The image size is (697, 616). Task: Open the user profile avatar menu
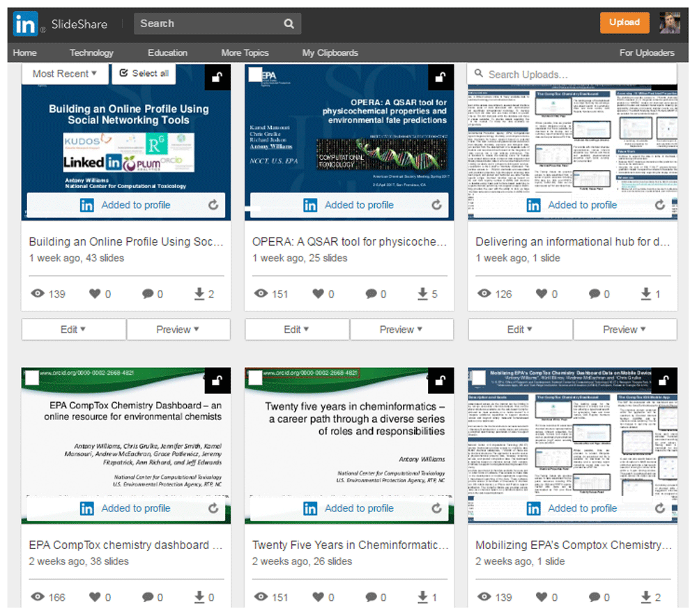670,23
